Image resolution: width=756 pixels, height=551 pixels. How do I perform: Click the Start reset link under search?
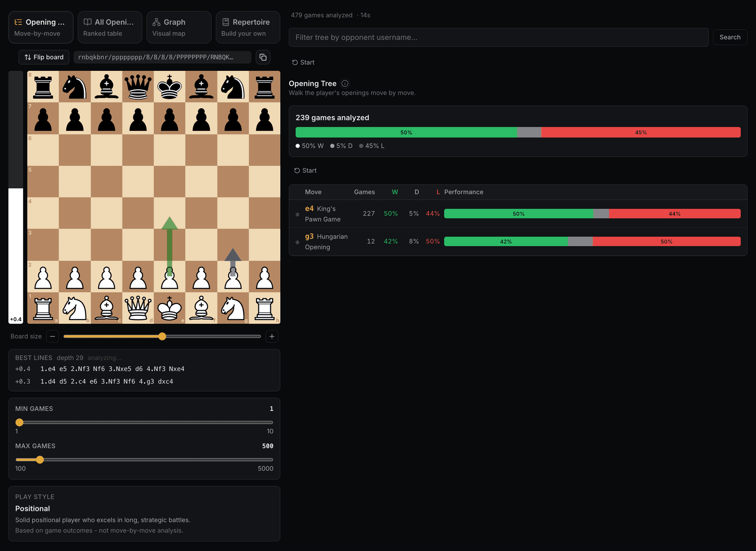[303, 62]
